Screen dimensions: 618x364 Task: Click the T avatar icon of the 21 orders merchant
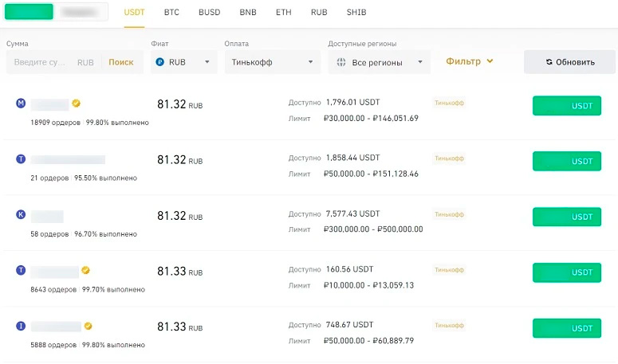click(x=21, y=159)
